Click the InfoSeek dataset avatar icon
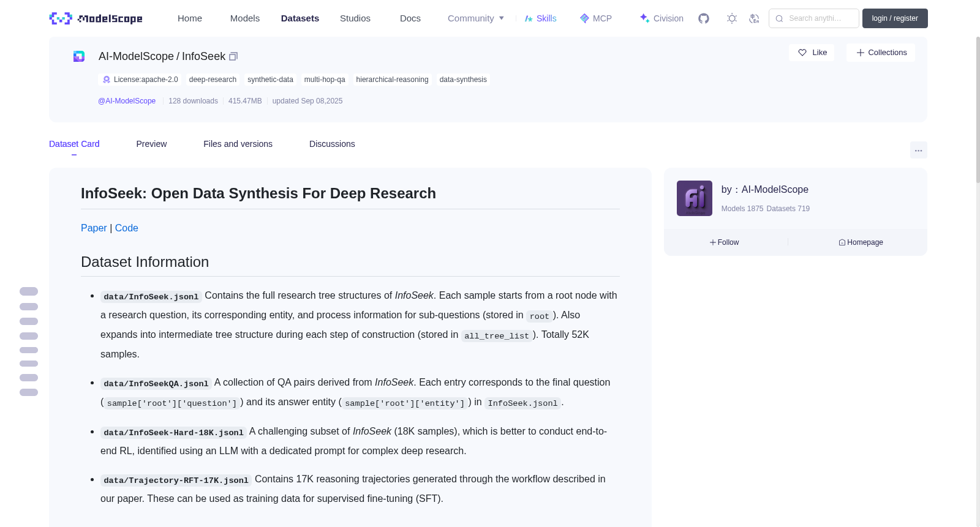980x527 pixels. pos(79,56)
